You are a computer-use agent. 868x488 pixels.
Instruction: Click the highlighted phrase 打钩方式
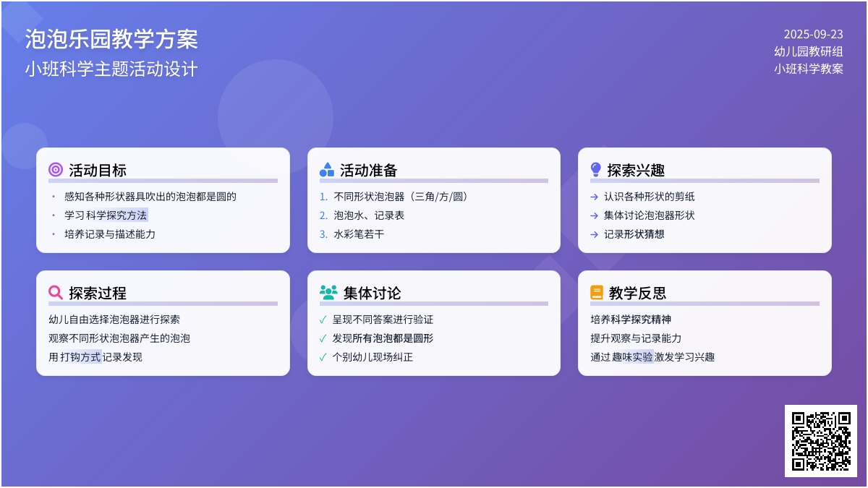(80, 357)
